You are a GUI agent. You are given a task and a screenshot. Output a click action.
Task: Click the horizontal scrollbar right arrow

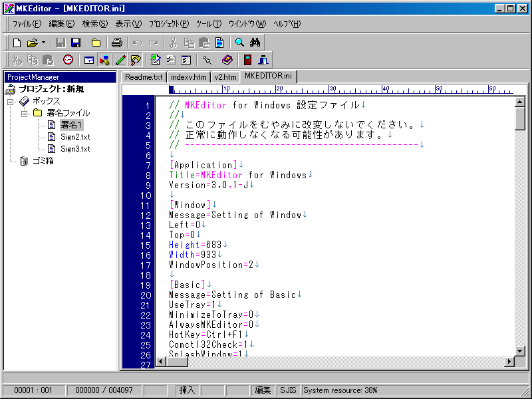pyautogui.click(x=509, y=362)
